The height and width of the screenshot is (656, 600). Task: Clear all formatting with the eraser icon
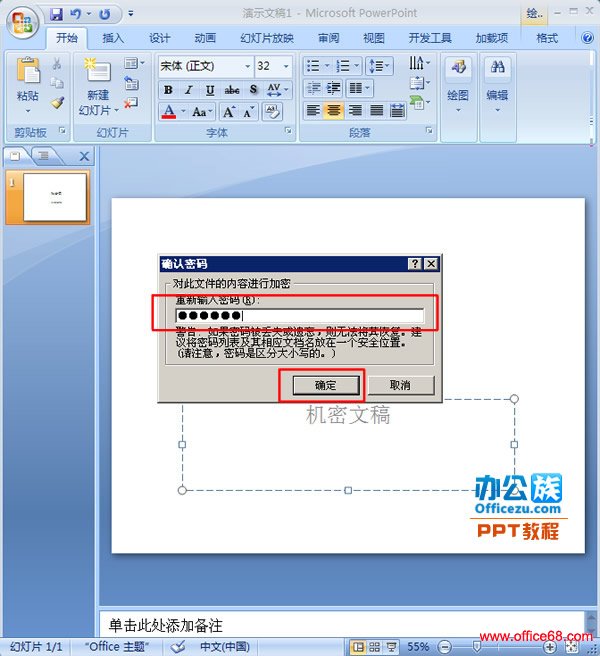point(272,112)
